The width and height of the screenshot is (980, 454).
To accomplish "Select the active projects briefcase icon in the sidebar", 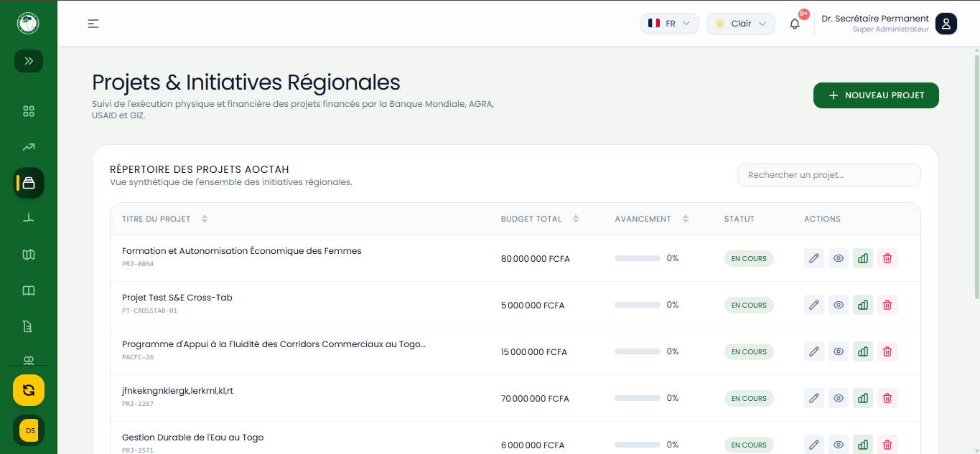I will 29,183.
